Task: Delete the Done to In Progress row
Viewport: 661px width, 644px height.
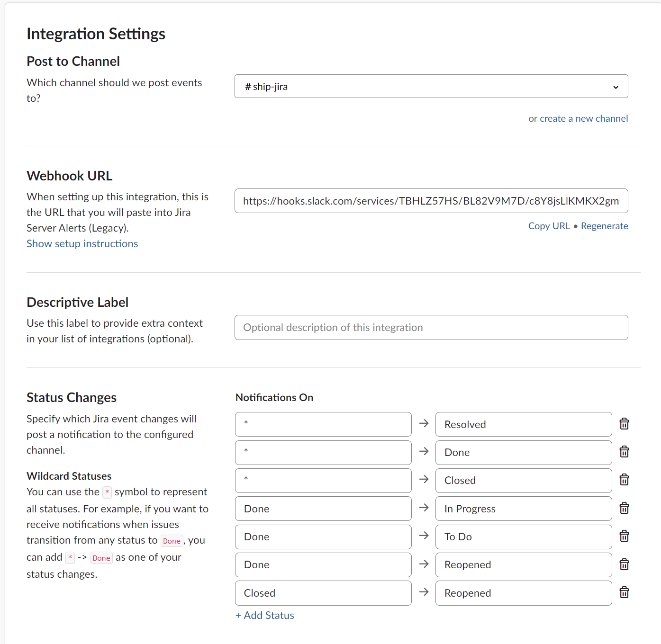Action: tap(624, 508)
